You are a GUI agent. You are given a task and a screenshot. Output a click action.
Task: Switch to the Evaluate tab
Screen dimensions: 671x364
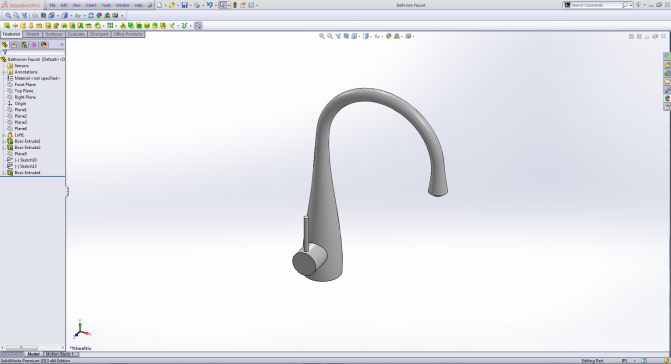point(76,34)
